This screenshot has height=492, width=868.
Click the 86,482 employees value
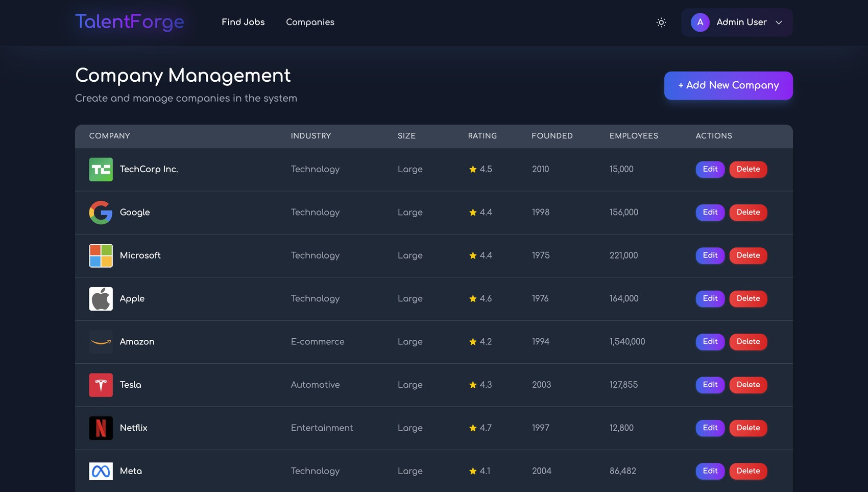622,471
